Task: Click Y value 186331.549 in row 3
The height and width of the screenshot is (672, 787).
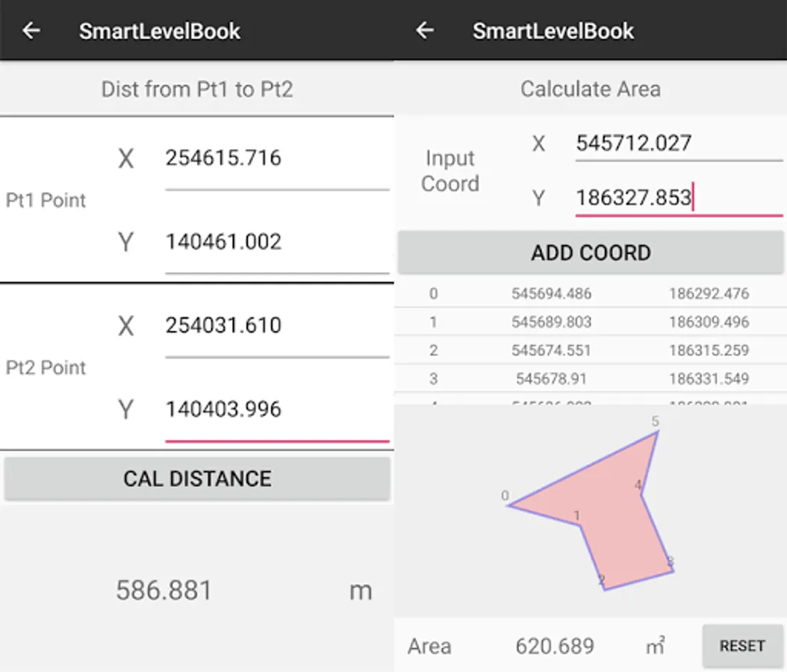Action: 709,379
